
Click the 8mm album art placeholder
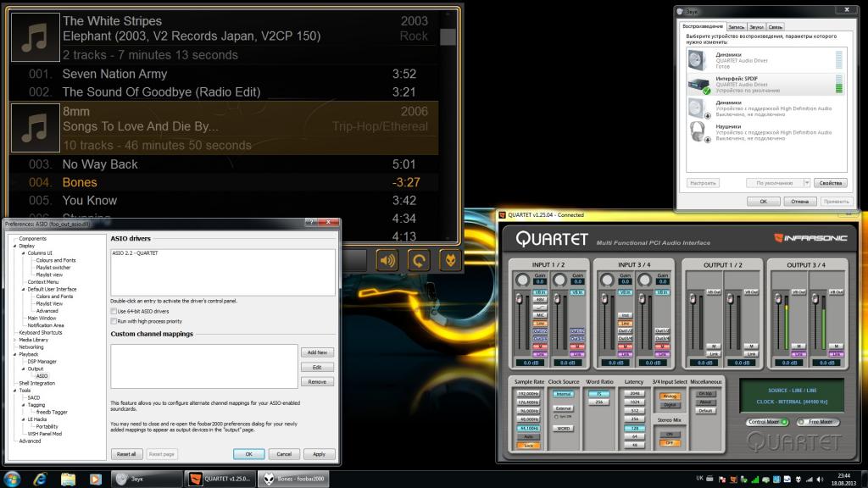[x=35, y=128]
